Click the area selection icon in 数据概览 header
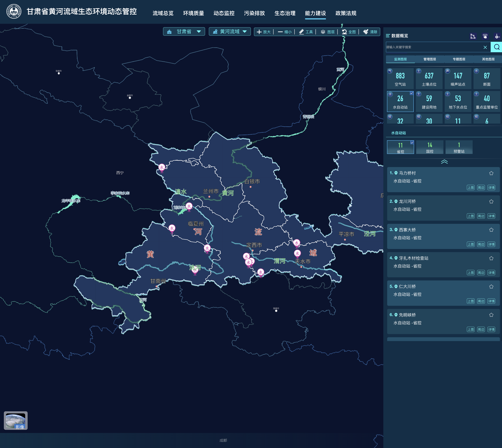Image resolution: width=502 pixels, height=448 pixels. coord(473,36)
